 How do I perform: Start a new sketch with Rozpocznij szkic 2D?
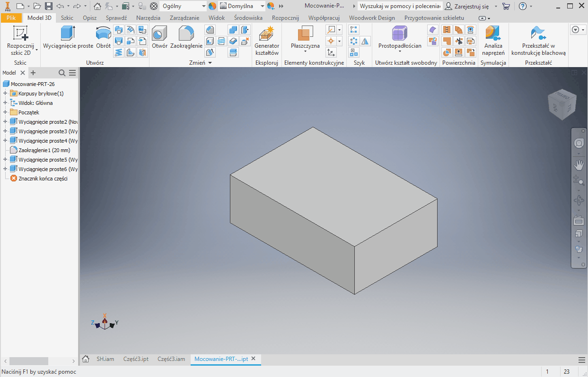click(20, 41)
